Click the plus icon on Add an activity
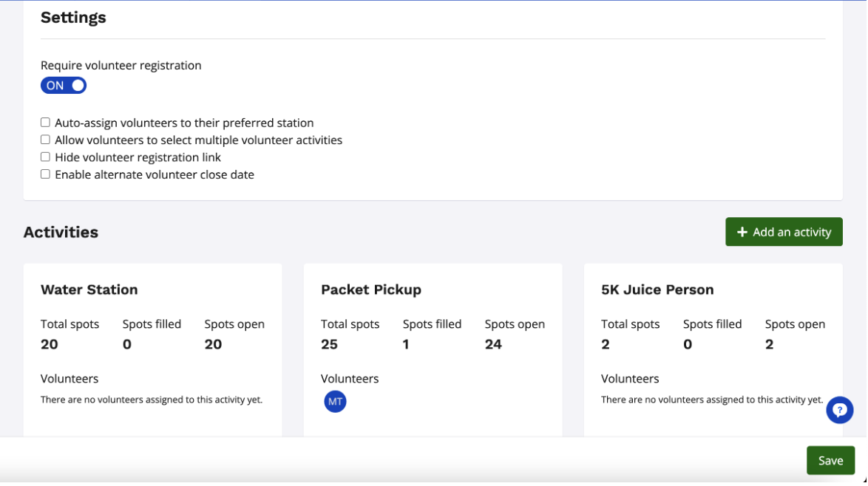This screenshot has height=486, width=868. 742,233
